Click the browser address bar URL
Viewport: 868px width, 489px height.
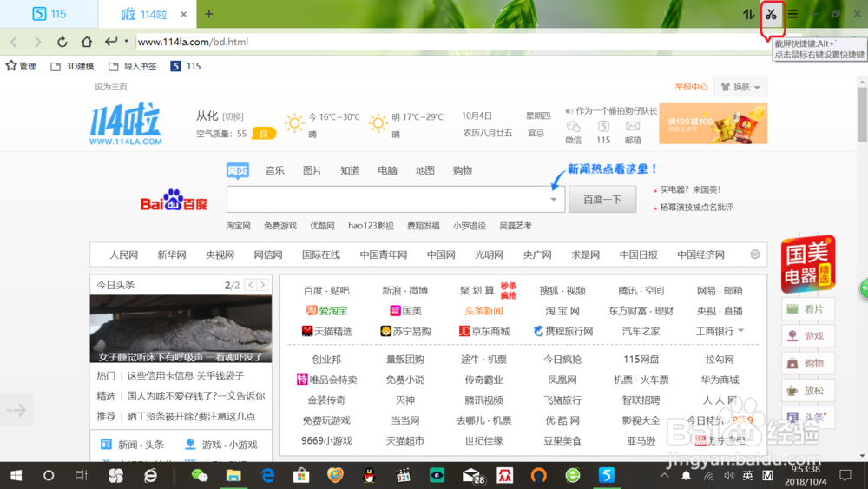(x=193, y=42)
